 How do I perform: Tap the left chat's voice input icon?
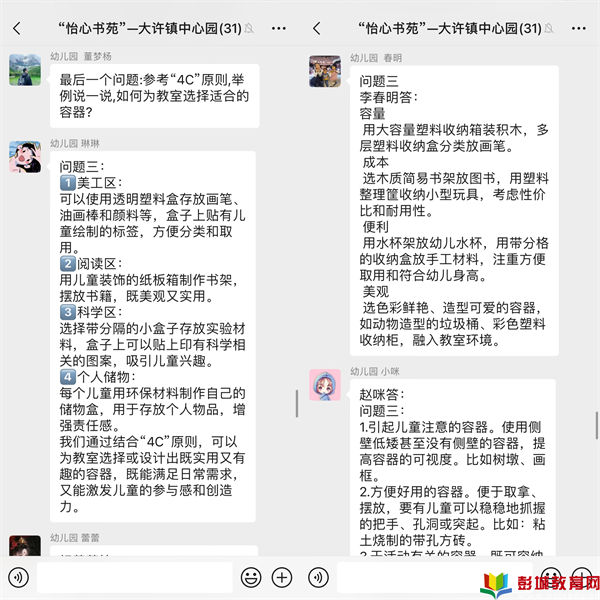18,577
